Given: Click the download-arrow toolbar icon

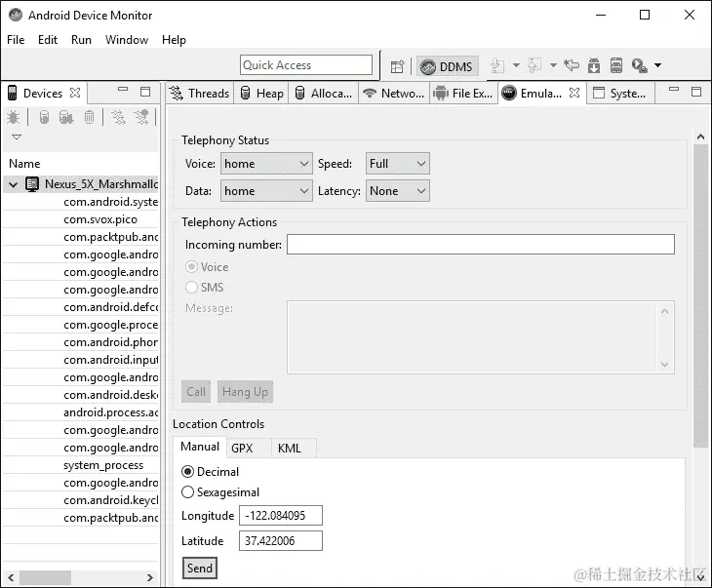Looking at the screenshot, I should [x=594, y=66].
